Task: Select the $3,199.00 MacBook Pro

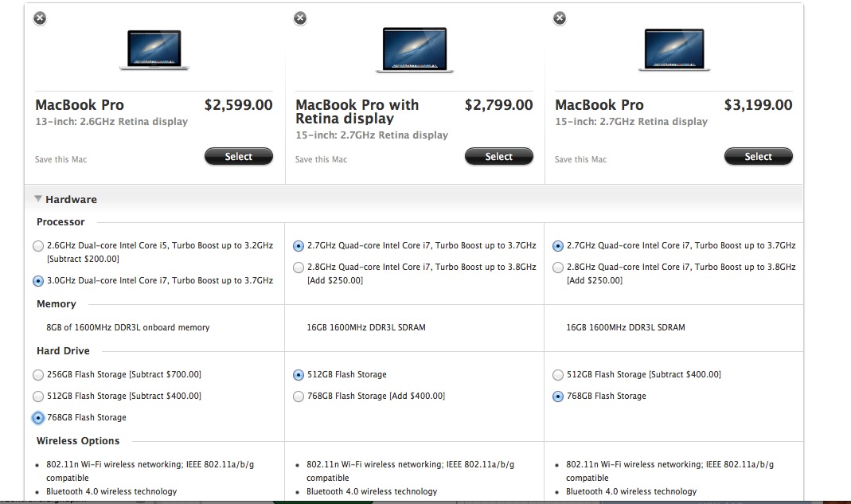Action: (x=758, y=156)
